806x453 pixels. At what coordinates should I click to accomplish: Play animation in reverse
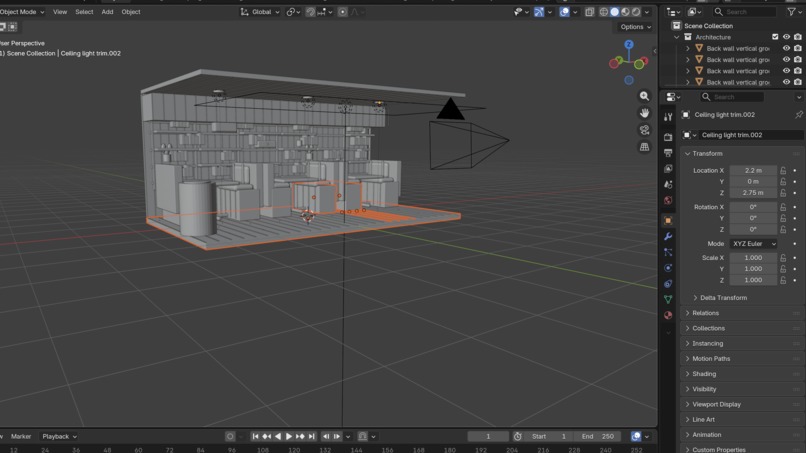click(x=278, y=437)
